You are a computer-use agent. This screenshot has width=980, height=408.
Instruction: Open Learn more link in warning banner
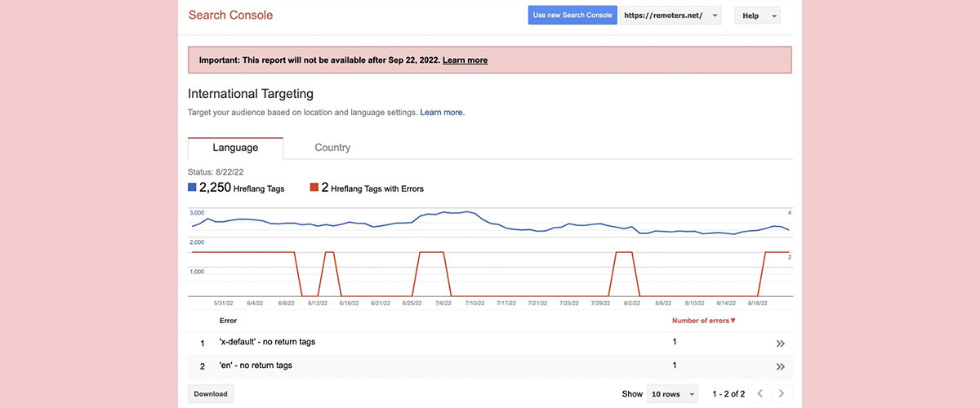[465, 60]
